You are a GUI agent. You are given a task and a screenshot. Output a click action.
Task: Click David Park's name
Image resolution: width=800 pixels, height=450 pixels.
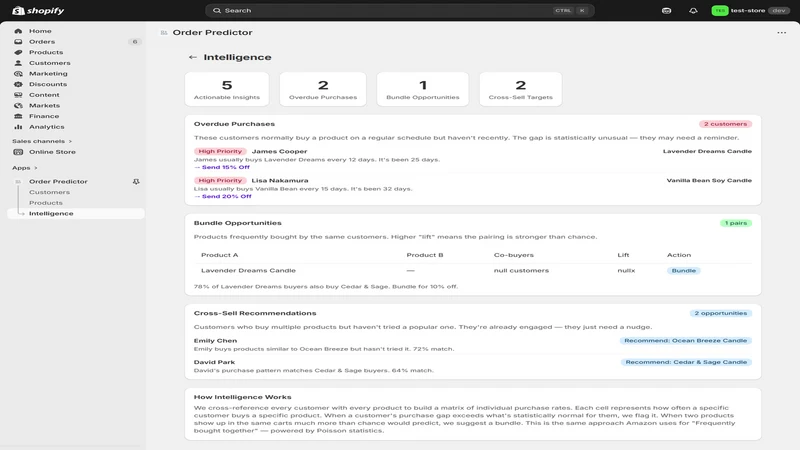coord(214,362)
